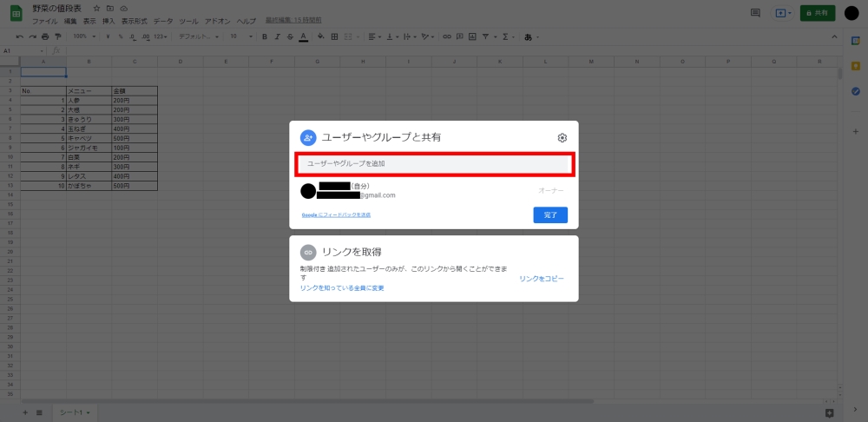Viewport: 868px width, 422px height.
Task: Open the 編集 menu
Action: click(x=70, y=21)
